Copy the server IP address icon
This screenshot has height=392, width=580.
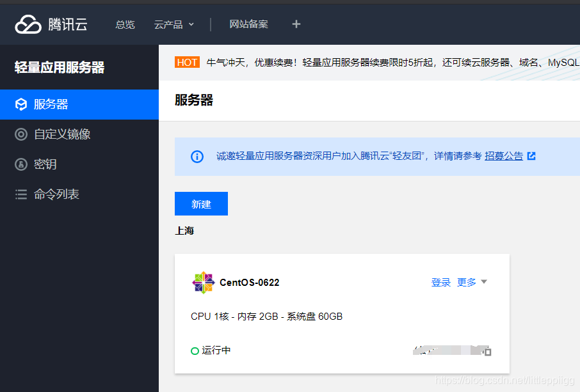click(488, 352)
